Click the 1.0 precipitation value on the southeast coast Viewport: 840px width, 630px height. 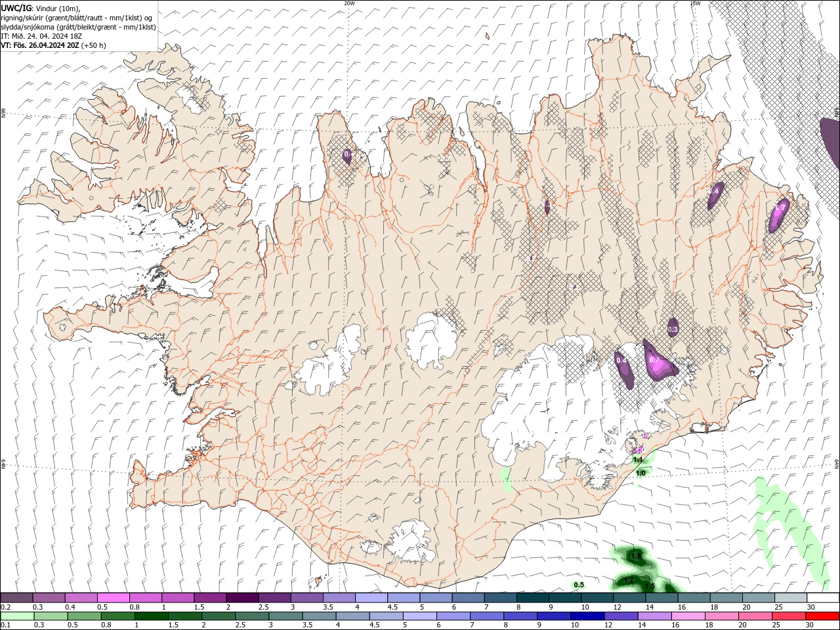pyautogui.click(x=641, y=473)
